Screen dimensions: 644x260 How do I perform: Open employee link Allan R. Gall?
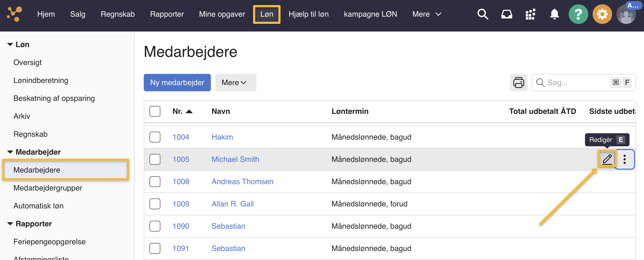point(233,204)
